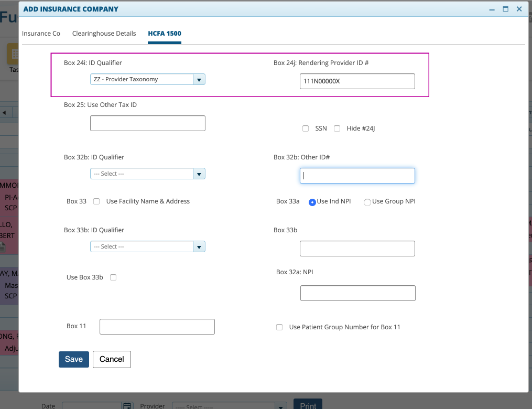Check the Hide #24J option
The width and height of the screenshot is (532, 409).
(x=337, y=128)
